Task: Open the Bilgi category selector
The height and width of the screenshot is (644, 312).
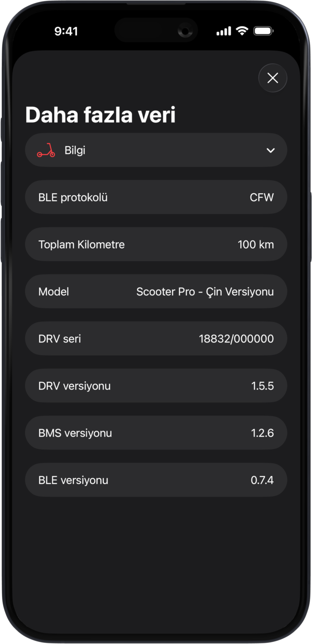Action: pos(156,150)
